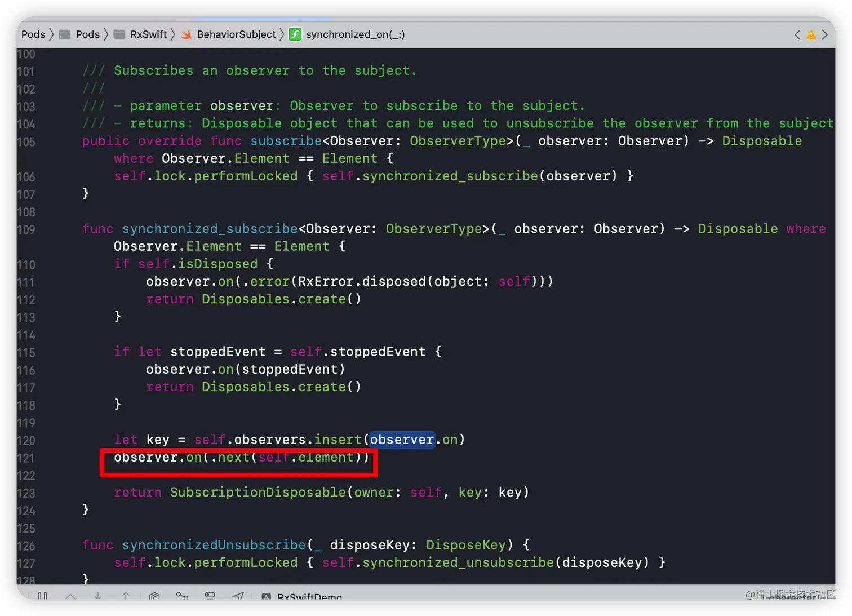Click line number 120 in the gutter
The width and height of the screenshot is (852, 616).
[26, 440]
